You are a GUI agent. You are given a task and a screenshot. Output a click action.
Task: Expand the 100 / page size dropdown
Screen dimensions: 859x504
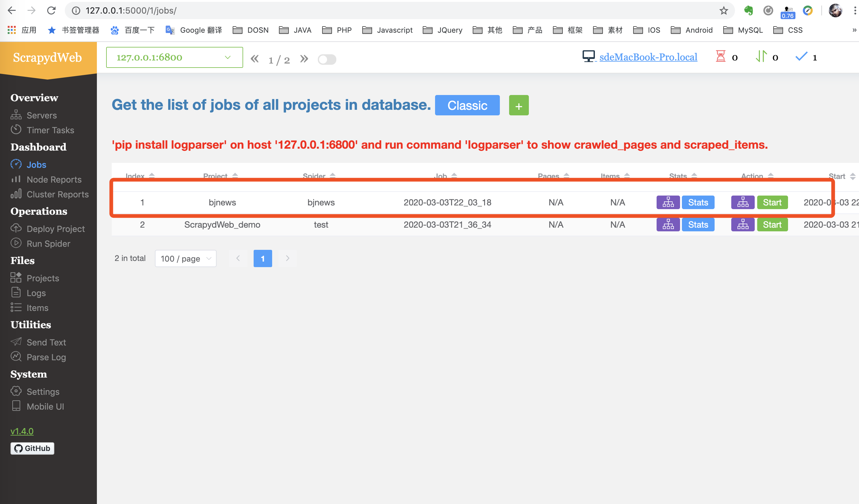pos(185,259)
